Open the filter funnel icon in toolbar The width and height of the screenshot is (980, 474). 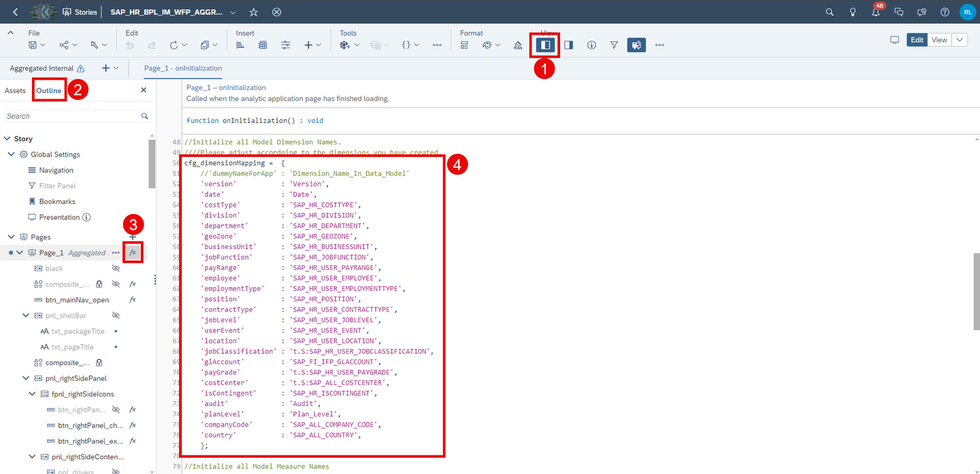coord(614,45)
